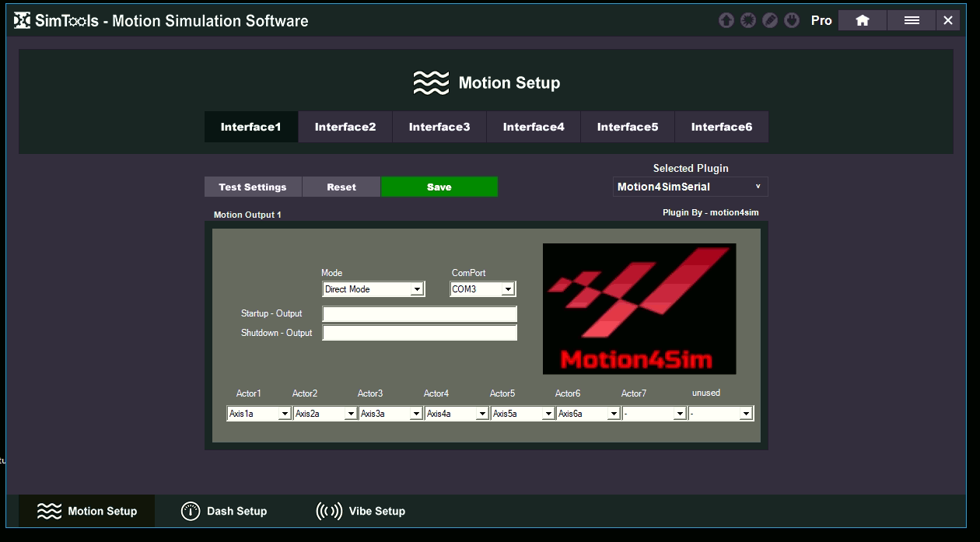Click the Dash Setup gauge icon
980x542 pixels.
click(191, 511)
